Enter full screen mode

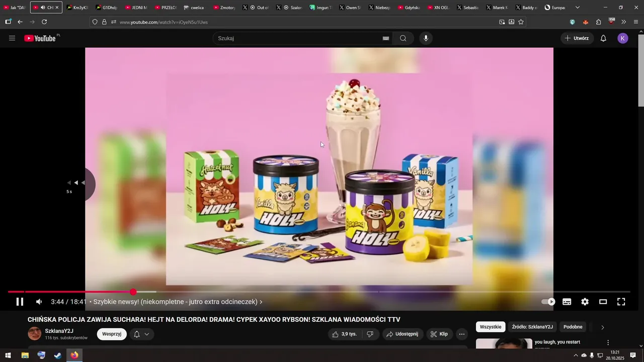click(621, 302)
